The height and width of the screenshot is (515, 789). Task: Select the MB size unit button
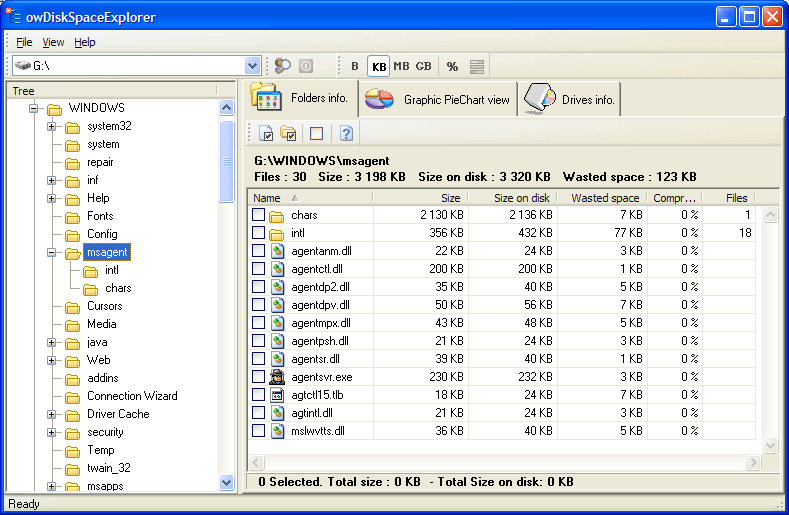401,66
